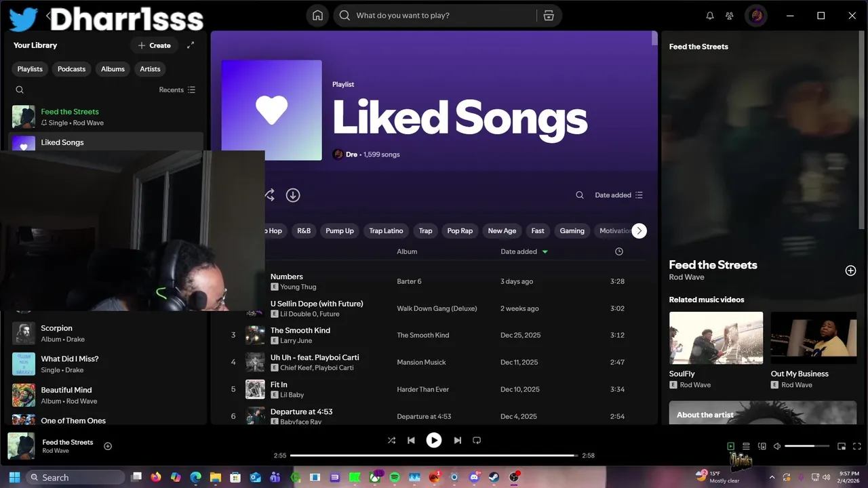The image size is (868, 488).
Task: Filter liked songs by Trap Latino
Action: pyautogui.click(x=386, y=231)
